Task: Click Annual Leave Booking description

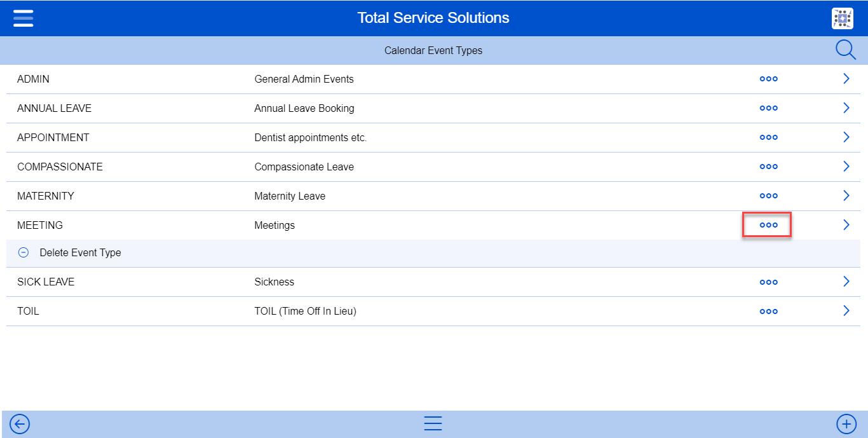Action: pyautogui.click(x=304, y=109)
